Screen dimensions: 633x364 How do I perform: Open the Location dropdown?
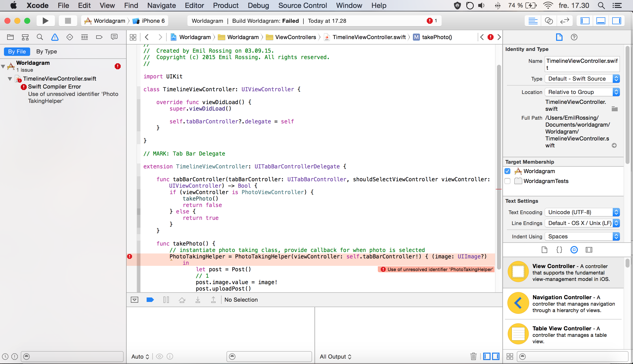click(x=582, y=92)
